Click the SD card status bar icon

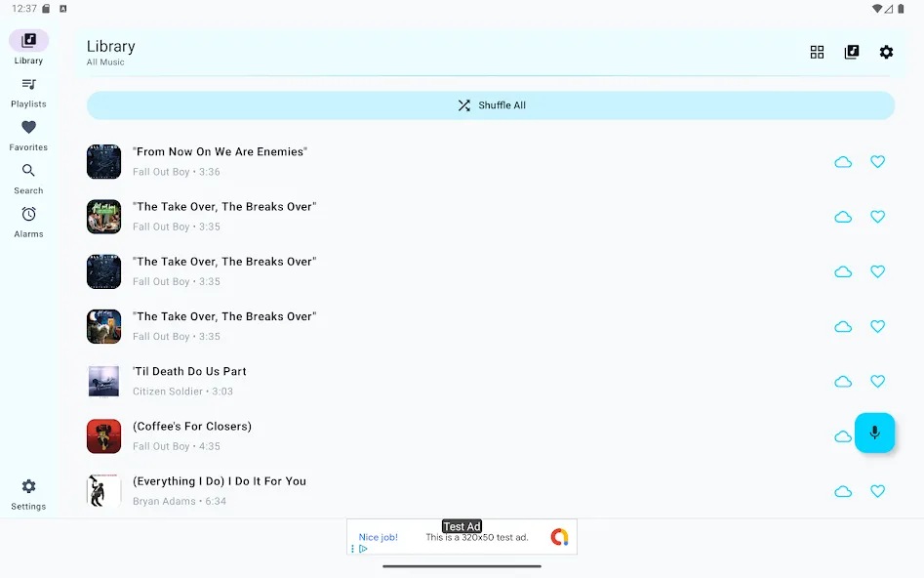[x=46, y=9]
